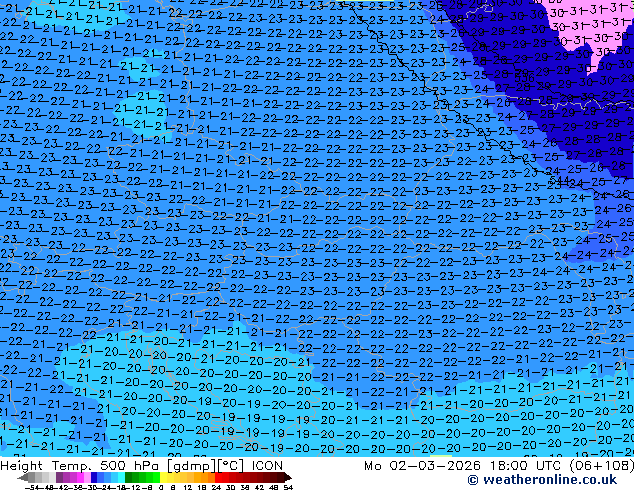Click the weatheronline.co.uk copyright link

point(542,480)
